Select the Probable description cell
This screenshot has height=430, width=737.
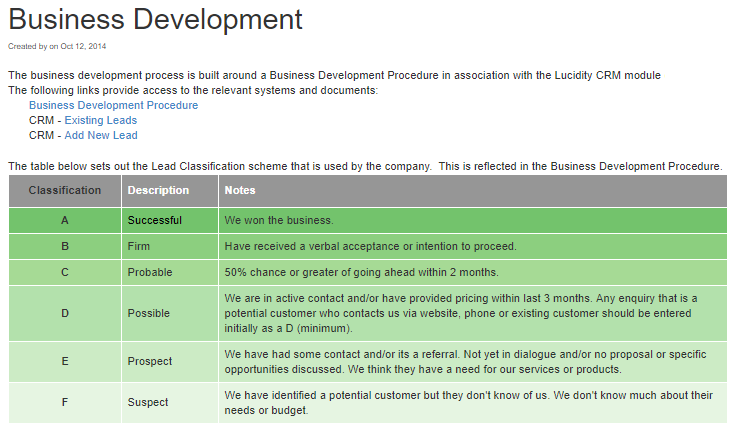150,272
